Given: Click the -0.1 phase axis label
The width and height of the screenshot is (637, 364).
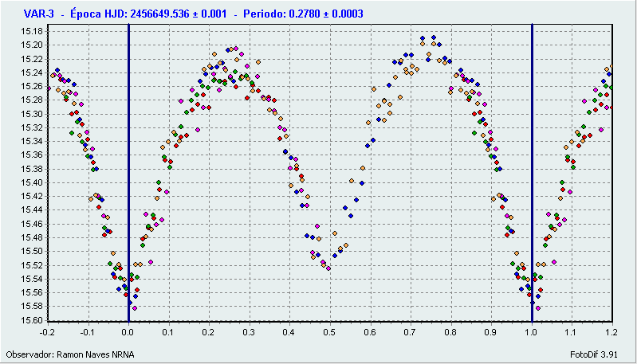Looking at the screenshot, I should click(x=88, y=332).
